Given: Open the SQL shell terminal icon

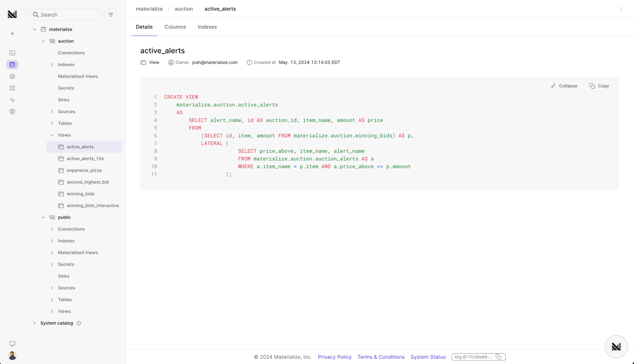Looking at the screenshot, I should click(12, 53).
